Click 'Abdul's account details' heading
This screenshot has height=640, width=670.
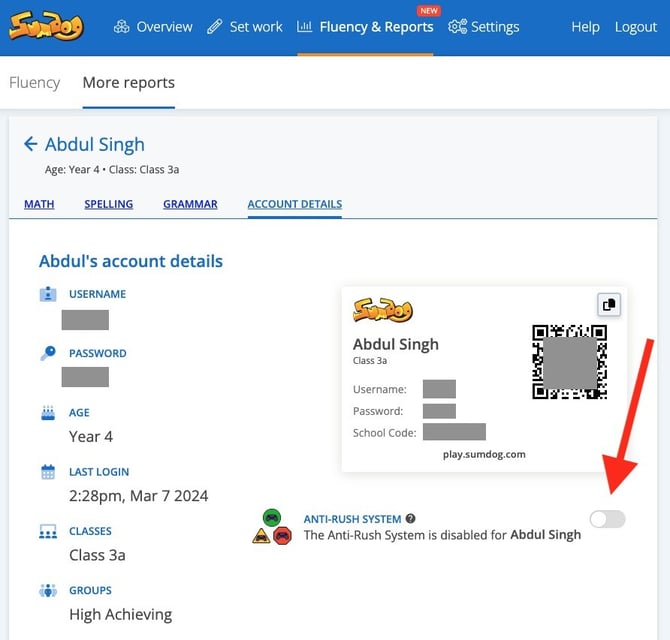click(x=131, y=261)
